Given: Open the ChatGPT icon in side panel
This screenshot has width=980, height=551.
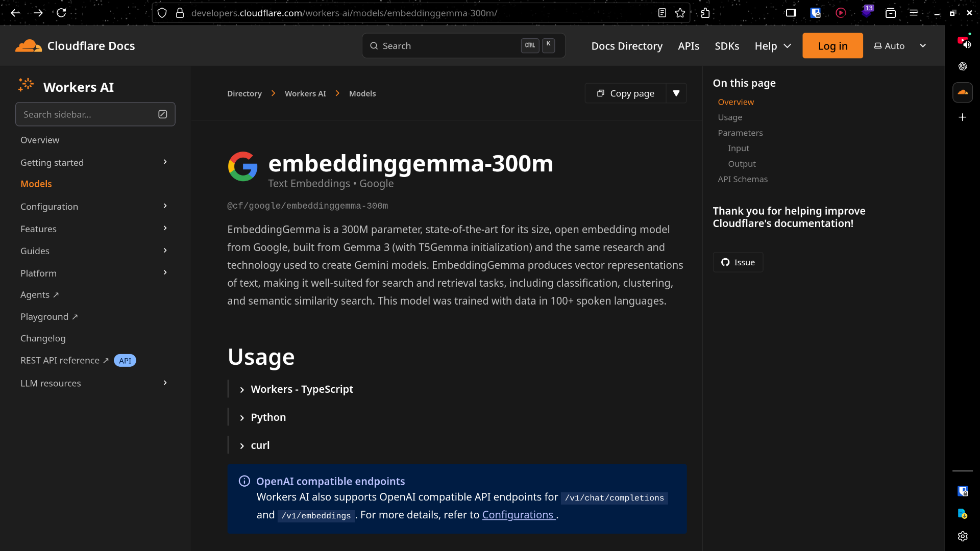Looking at the screenshot, I should pyautogui.click(x=963, y=66).
